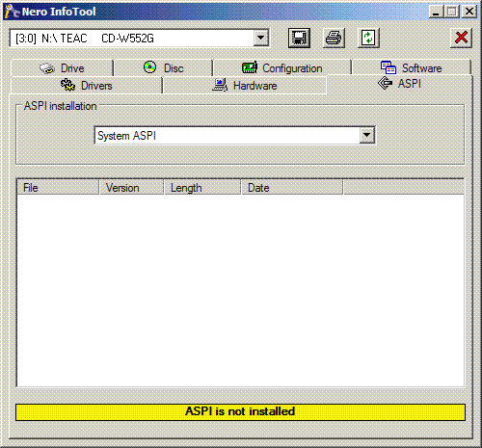Screen dimensions: 482x448
Task: Switch to the Disc tab
Action: click(x=163, y=68)
